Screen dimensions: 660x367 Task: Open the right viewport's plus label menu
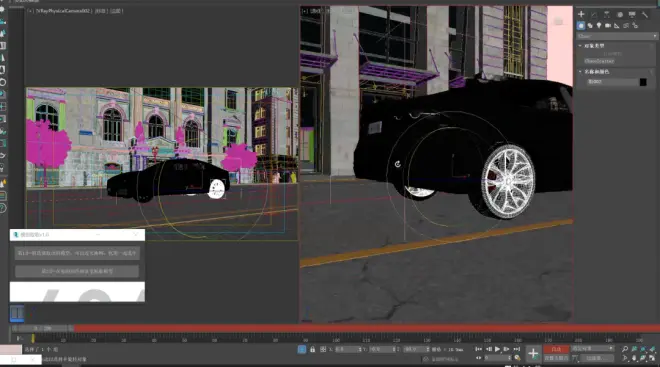point(304,11)
